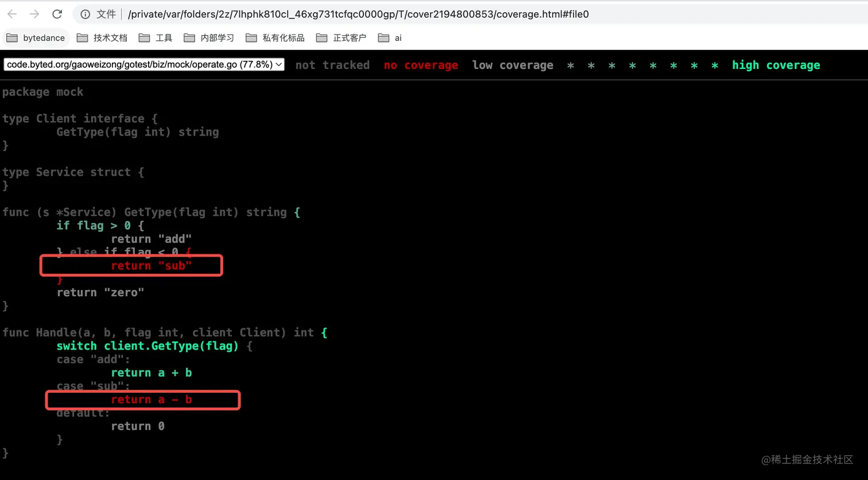Open the 技术文档 bookmarks folder
868x480 pixels.
click(x=102, y=38)
